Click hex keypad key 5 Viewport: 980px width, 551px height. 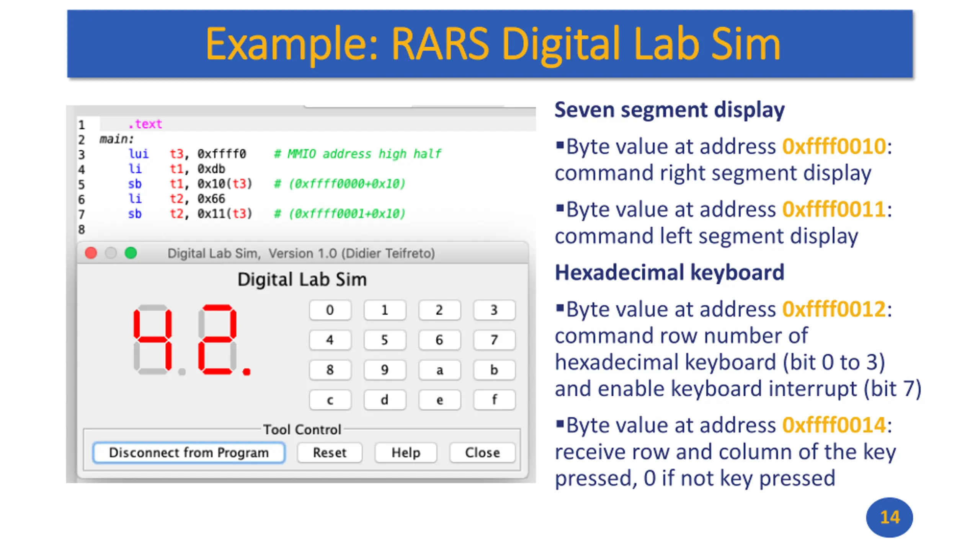pos(384,340)
